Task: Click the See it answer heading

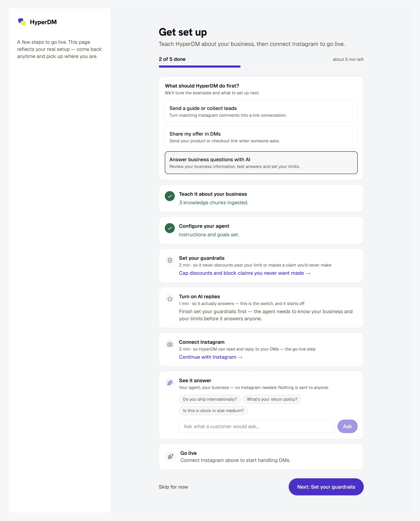Action: click(x=195, y=380)
